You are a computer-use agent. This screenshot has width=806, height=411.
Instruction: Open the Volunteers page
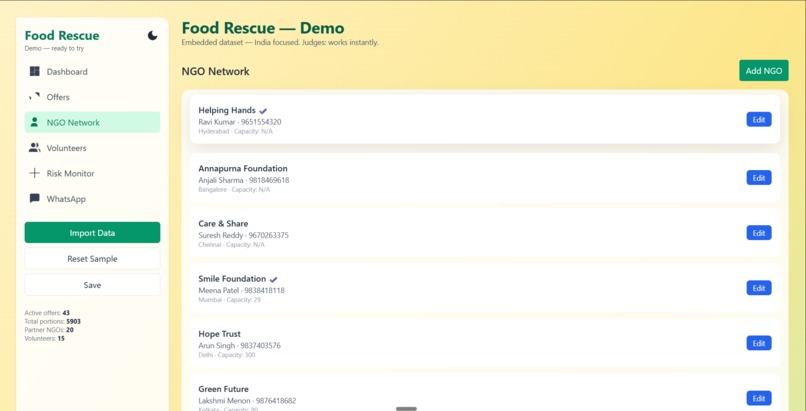tap(92, 148)
